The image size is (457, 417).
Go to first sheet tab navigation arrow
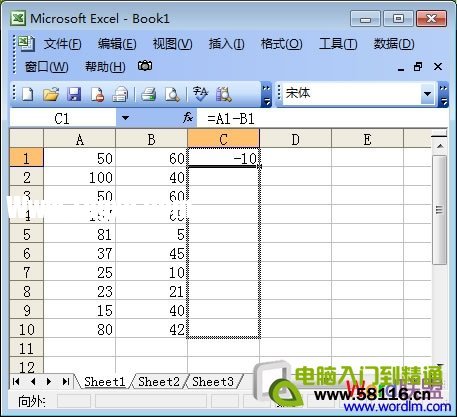16,381
